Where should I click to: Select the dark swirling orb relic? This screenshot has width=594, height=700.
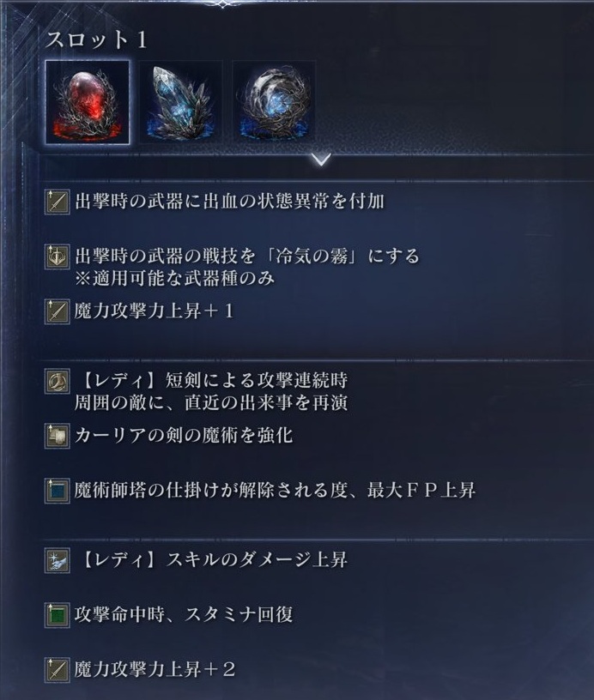[x=274, y=102]
